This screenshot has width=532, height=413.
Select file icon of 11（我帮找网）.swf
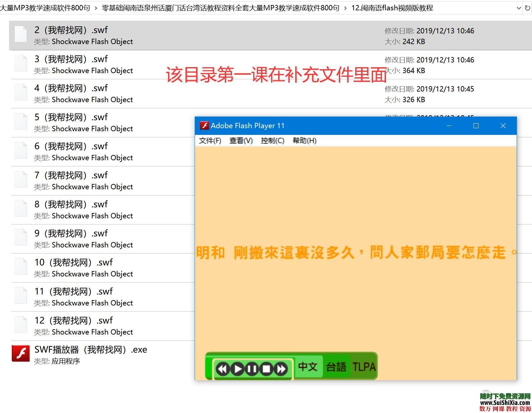tap(21, 295)
